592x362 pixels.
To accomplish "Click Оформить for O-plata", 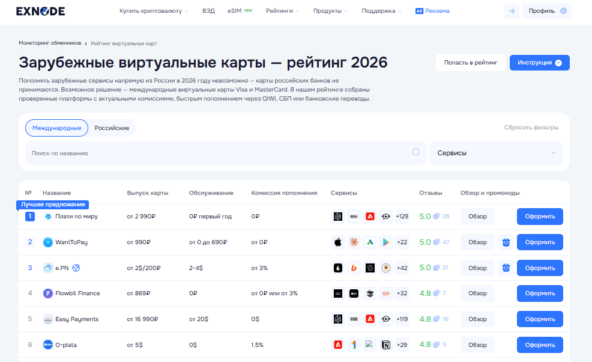I will [540, 345].
